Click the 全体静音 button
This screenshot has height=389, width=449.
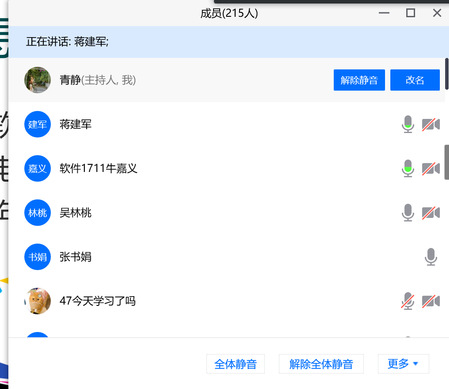coord(235,364)
